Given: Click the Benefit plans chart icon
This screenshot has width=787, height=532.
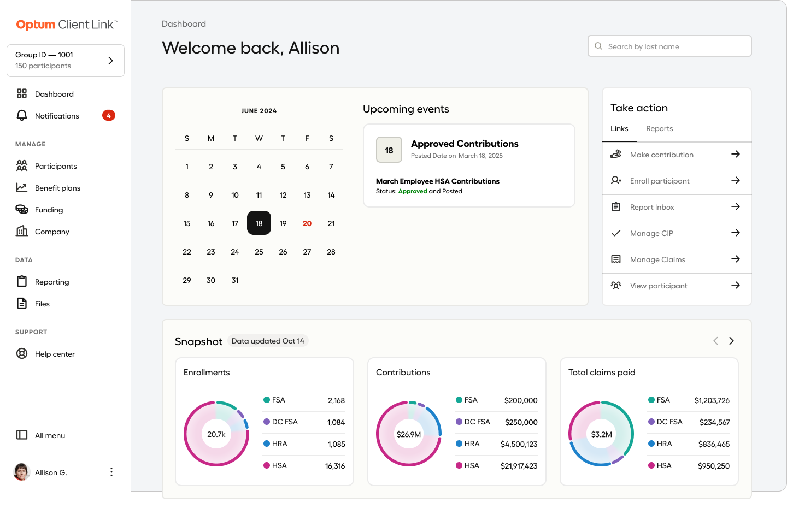Looking at the screenshot, I should click(x=22, y=187).
